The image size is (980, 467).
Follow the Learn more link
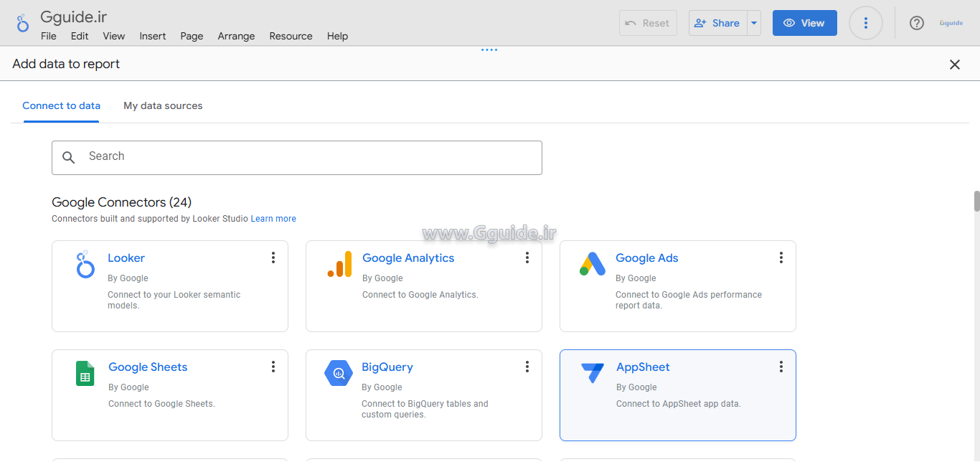click(x=273, y=219)
